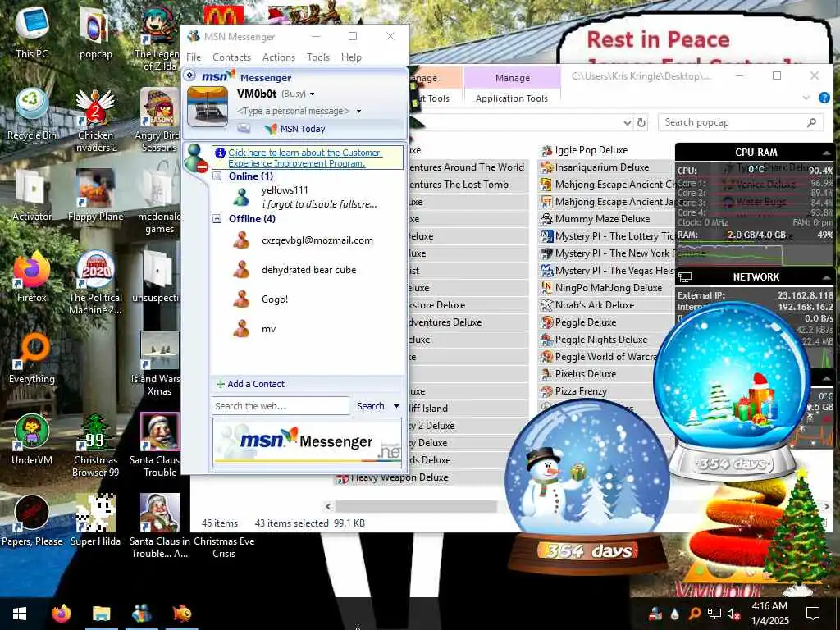This screenshot has height=630, width=840.
Task: Open Explorer help question mark icon
Action: point(824,98)
